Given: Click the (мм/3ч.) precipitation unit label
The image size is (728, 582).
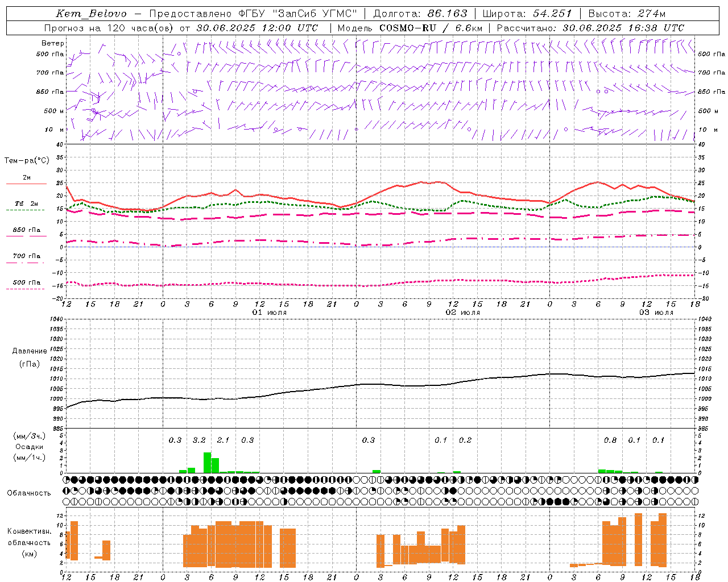Looking at the screenshot, I should [30, 436].
